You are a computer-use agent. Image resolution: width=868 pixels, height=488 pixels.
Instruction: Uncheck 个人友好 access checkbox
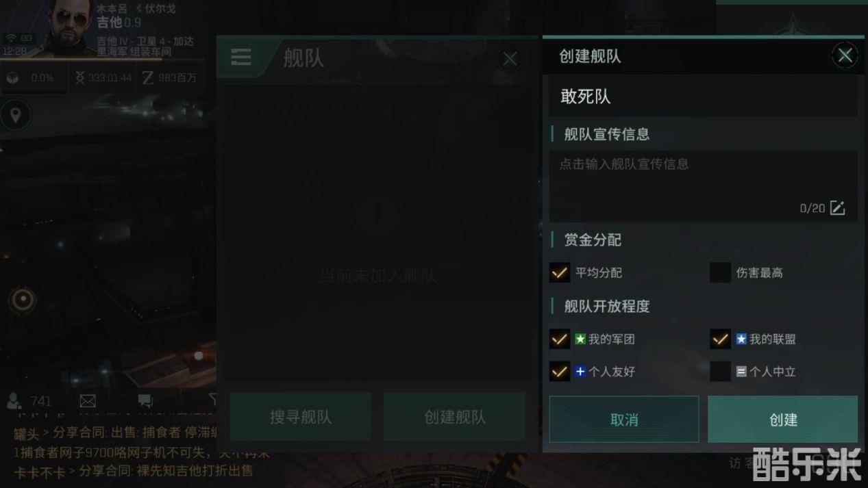[x=560, y=372]
